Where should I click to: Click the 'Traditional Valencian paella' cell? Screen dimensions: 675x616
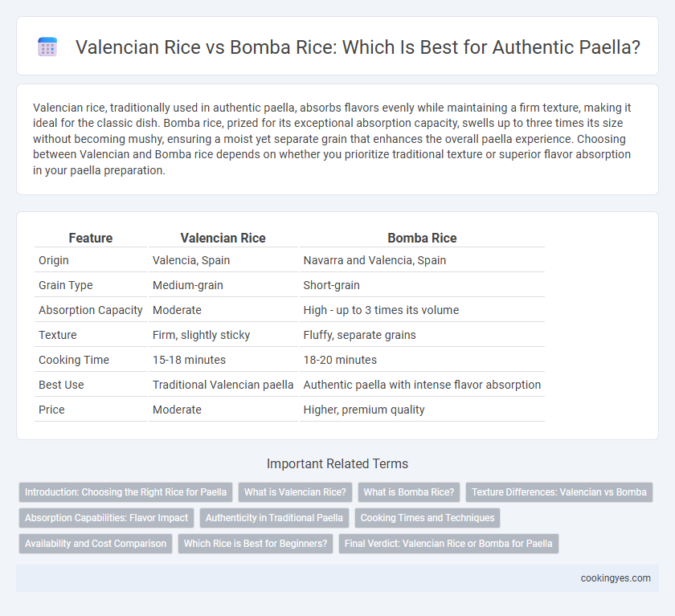(x=223, y=385)
